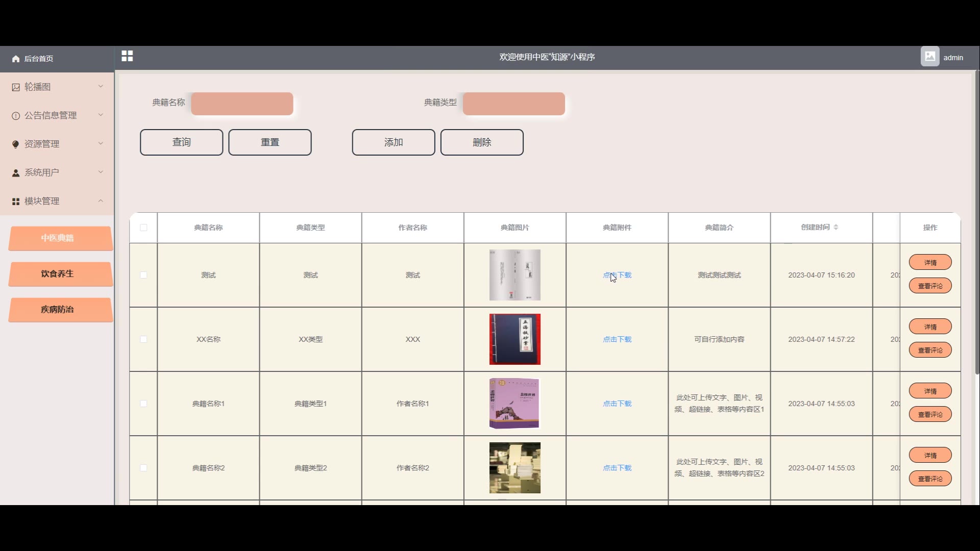Click 点击下载 link in XX名称 row
The image size is (980, 551).
pyautogui.click(x=617, y=339)
